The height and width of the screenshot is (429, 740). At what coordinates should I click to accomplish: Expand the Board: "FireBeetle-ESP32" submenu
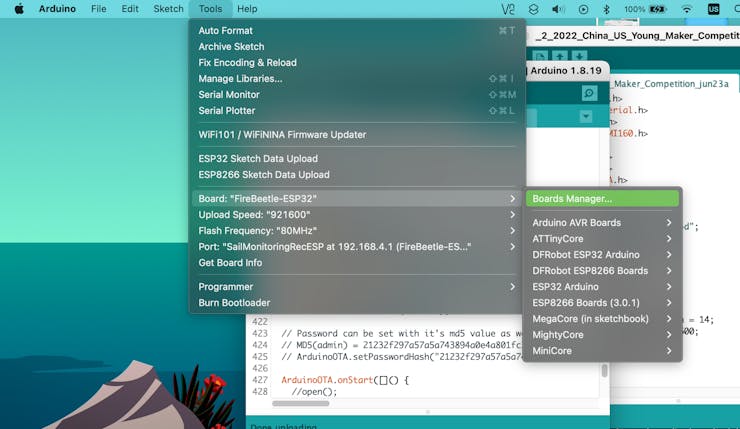(357, 199)
